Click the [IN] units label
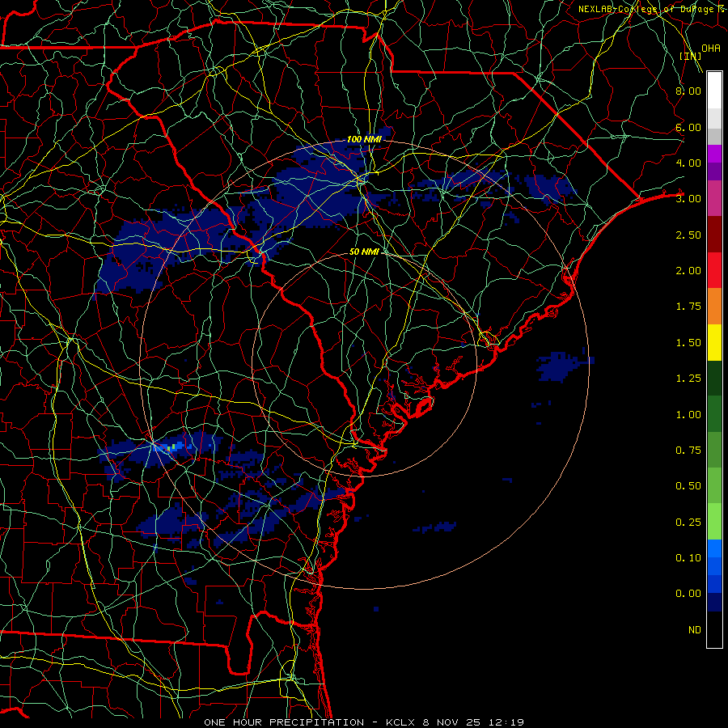Viewport: 728px width, 728px height. tap(691, 56)
